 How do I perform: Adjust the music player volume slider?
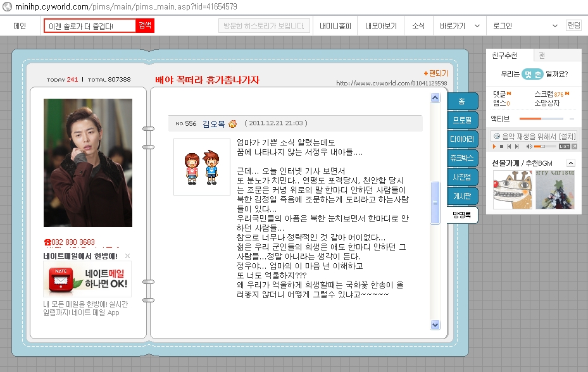[x=542, y=147]
